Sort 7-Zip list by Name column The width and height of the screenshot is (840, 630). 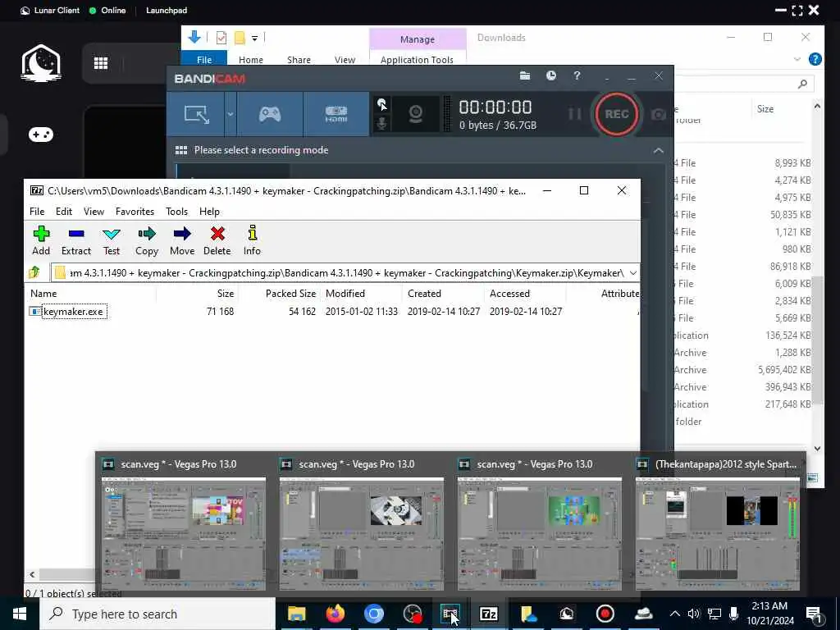coord(43,294)
